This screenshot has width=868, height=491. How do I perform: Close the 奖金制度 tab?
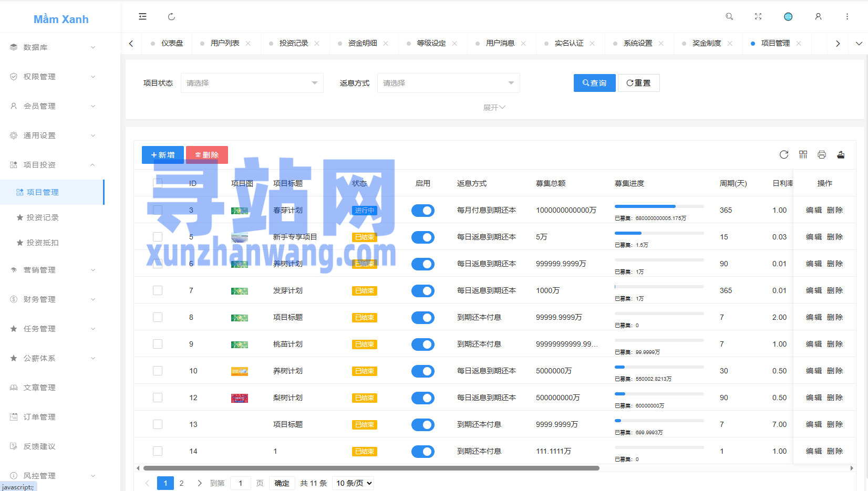[730, 43]
